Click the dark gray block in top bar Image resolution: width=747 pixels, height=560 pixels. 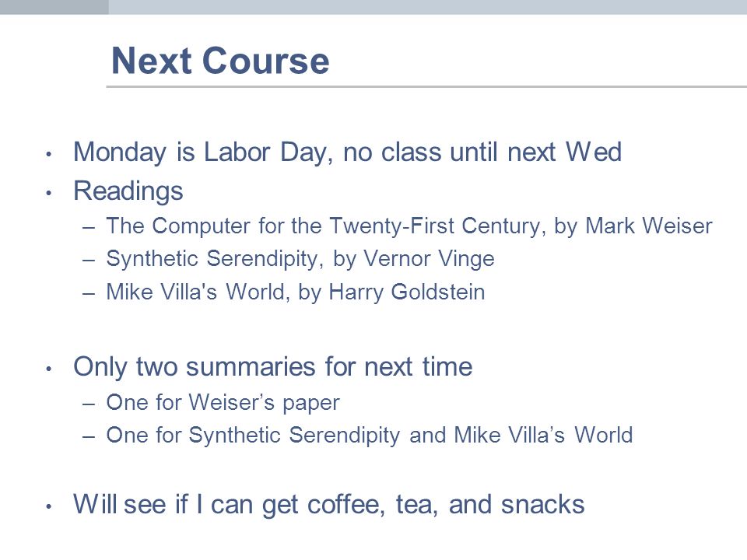(x=54, y=7)
